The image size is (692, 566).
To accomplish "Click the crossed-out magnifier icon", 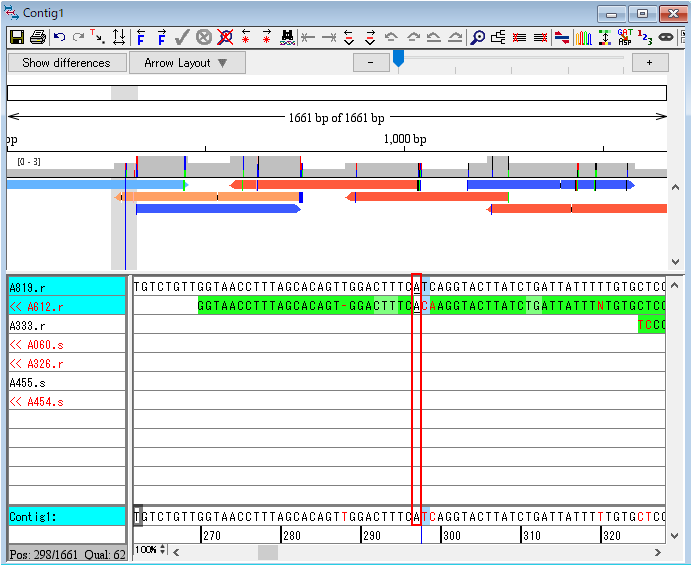I will tap(225, 38).
